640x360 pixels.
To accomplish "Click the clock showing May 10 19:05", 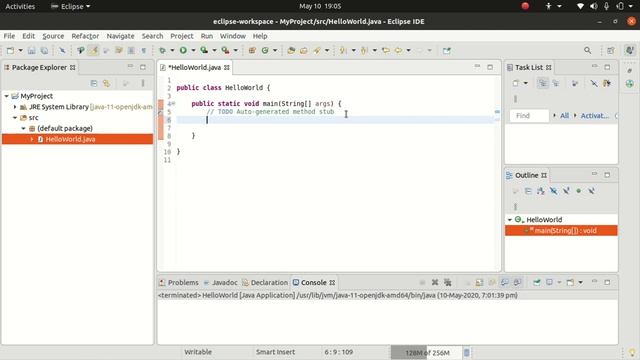I will (x=320, y=6).
